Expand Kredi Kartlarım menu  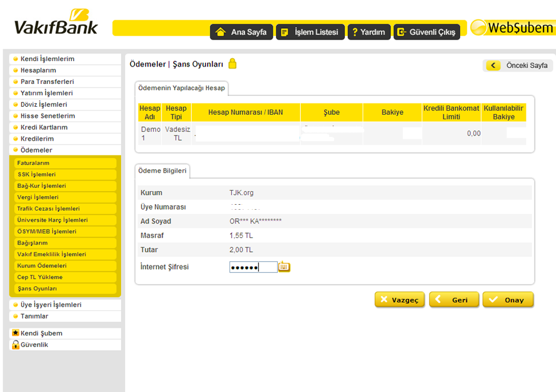coord(65,127)
